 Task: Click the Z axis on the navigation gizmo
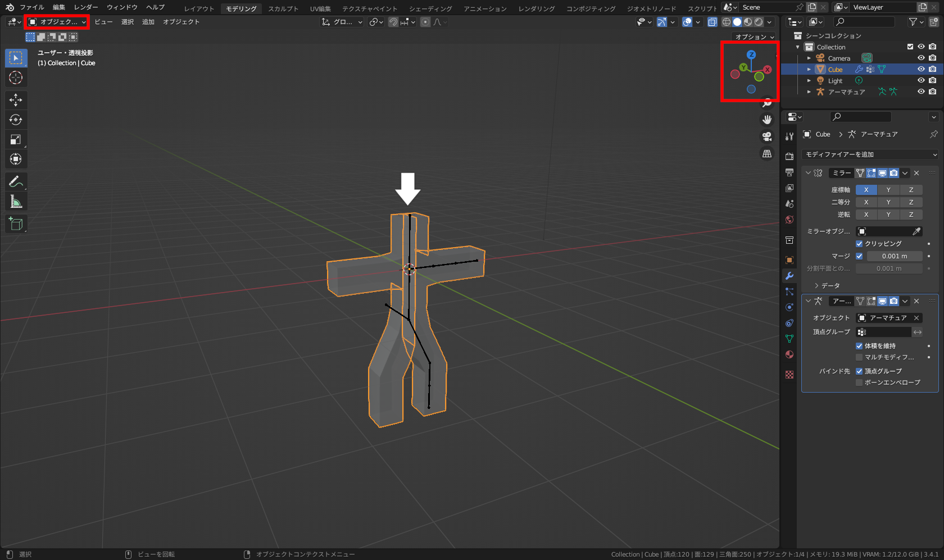click(751, 54)
